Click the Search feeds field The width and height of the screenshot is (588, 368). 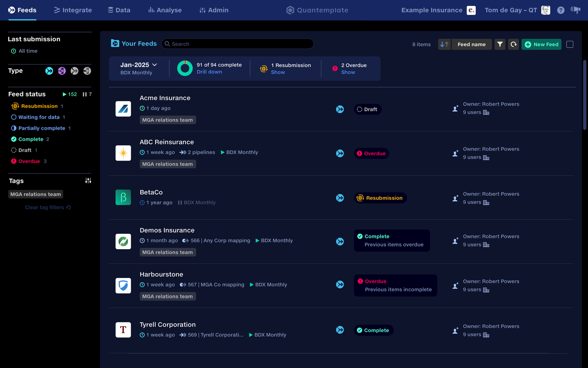click(238, 44)
